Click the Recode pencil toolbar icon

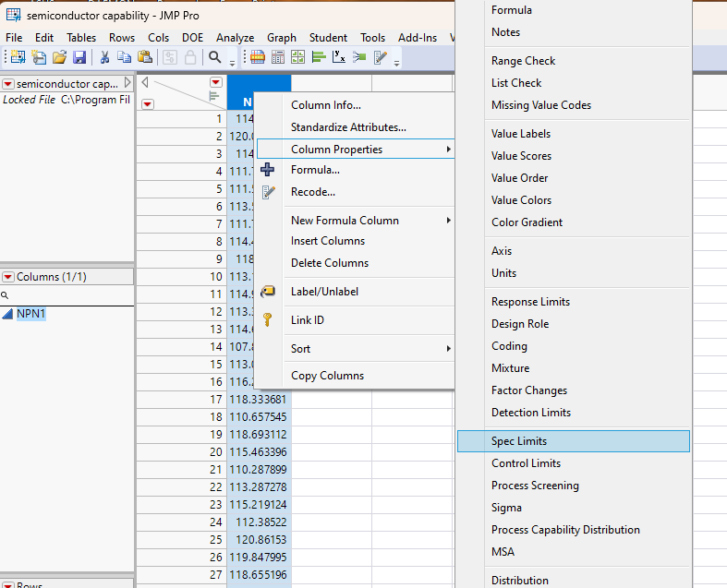[x=381, y=57]
